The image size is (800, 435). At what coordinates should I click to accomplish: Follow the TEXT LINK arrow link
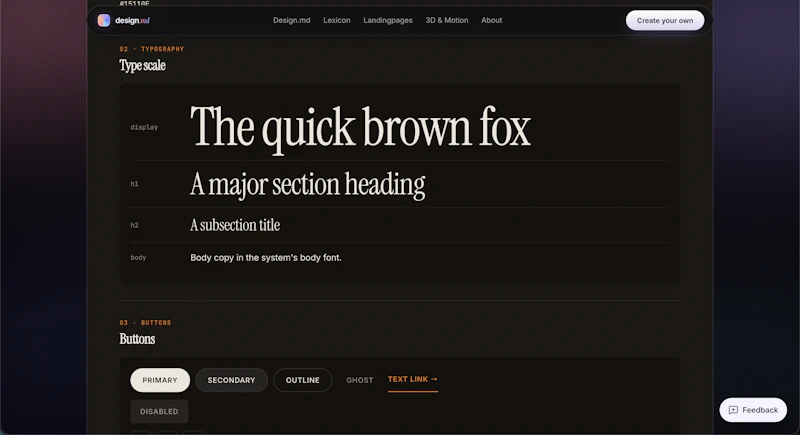tap(413, 379)
